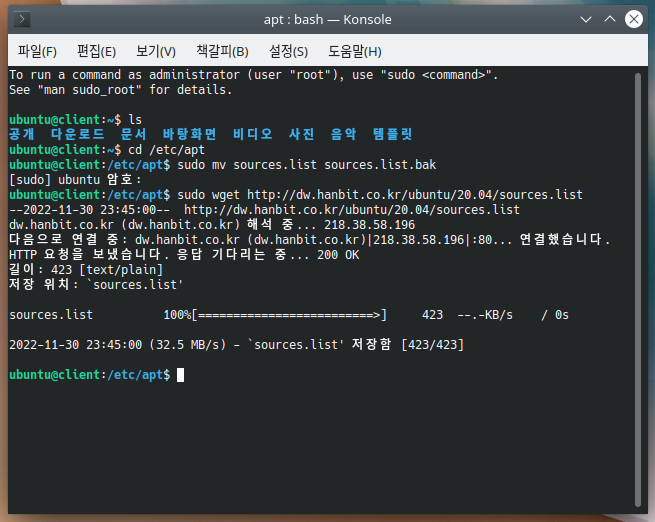Viewport: 655px width, 522px height.
Task: Click the Konsole terminal icon in title bar
Action: tap(22, 19)
